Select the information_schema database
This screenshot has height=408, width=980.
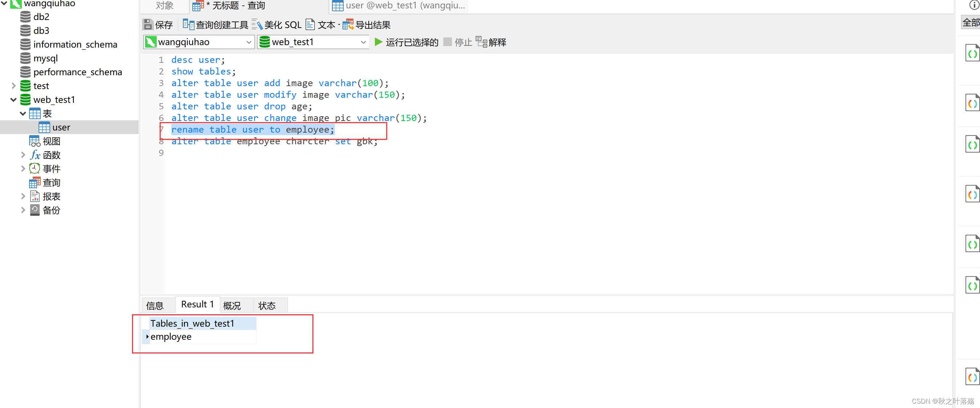(75, 44)
